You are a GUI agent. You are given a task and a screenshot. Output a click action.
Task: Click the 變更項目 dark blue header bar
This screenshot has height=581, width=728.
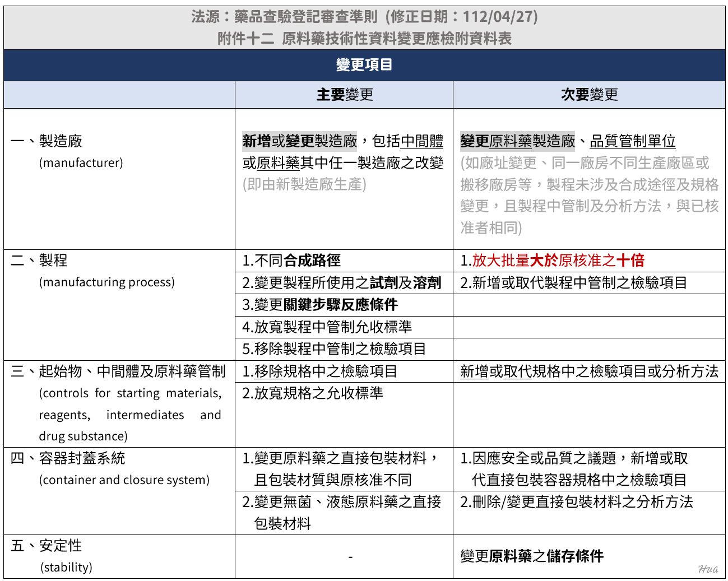click(x=364, y=65)
